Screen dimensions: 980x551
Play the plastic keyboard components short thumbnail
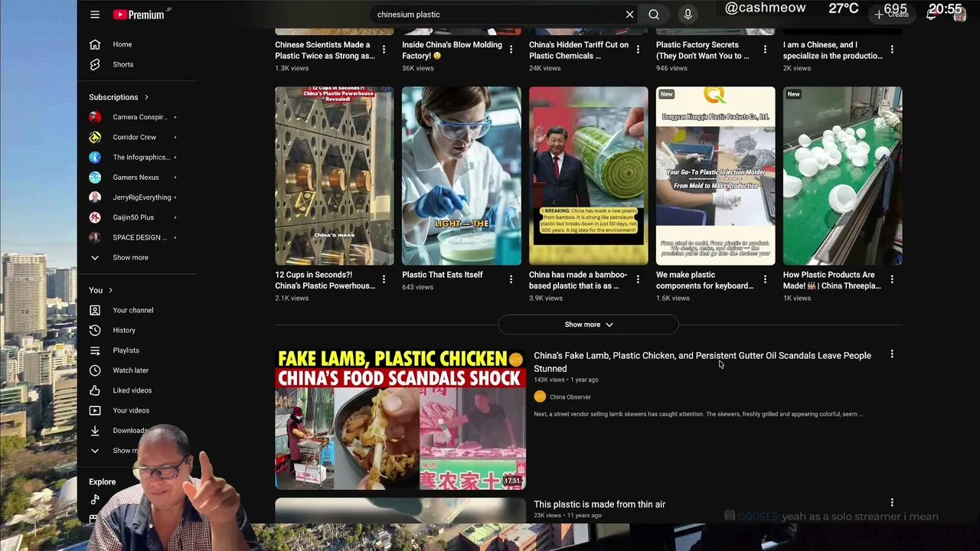[716, 176]
